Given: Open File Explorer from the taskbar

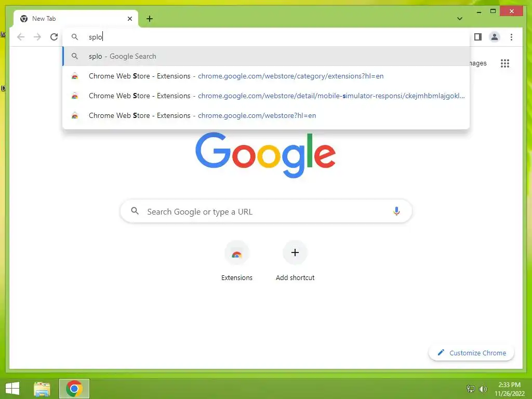Looking at the screenshot, I should coord(42,389).
